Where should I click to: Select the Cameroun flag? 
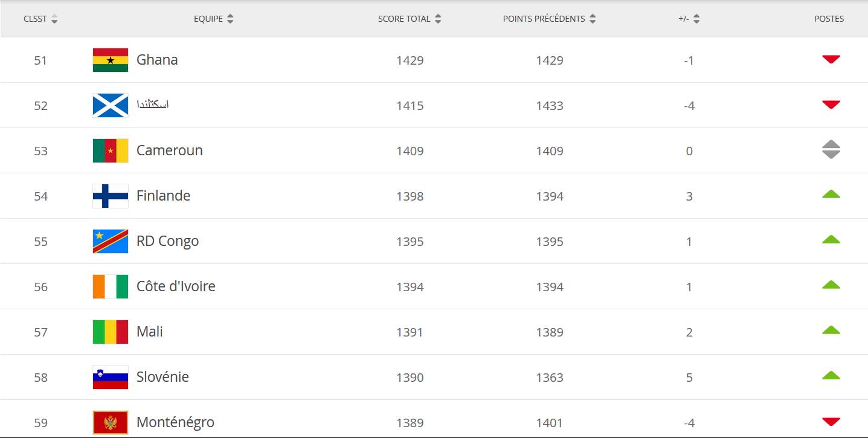(111, 151)
